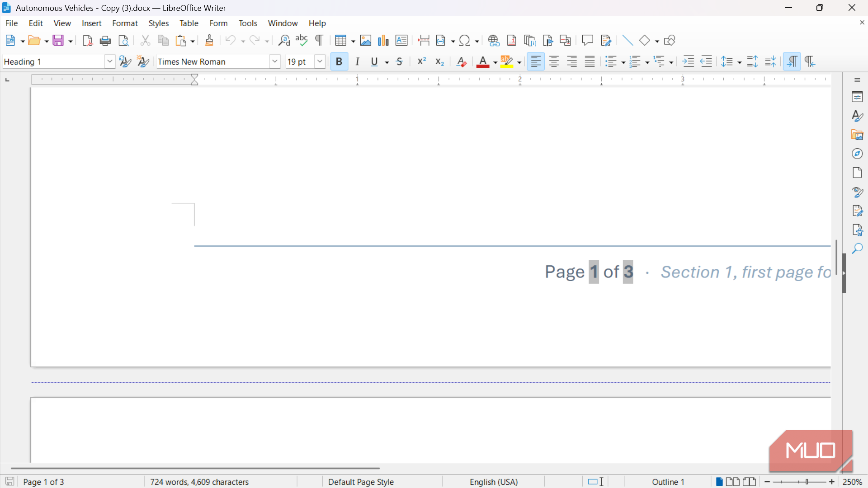Click the yellow highlighting color swatch

pyautogui.click(x=507, y=62)
